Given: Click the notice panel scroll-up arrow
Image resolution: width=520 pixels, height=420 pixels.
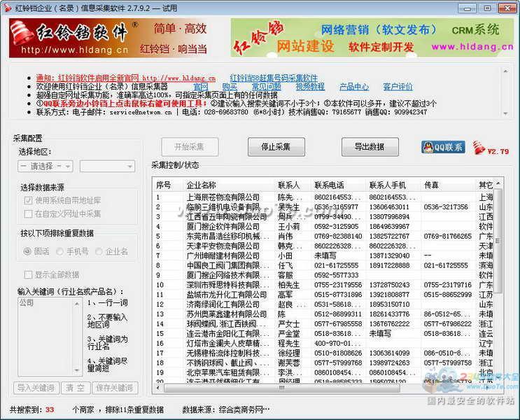Looking at the screenshot, I should tap(505, 71).
